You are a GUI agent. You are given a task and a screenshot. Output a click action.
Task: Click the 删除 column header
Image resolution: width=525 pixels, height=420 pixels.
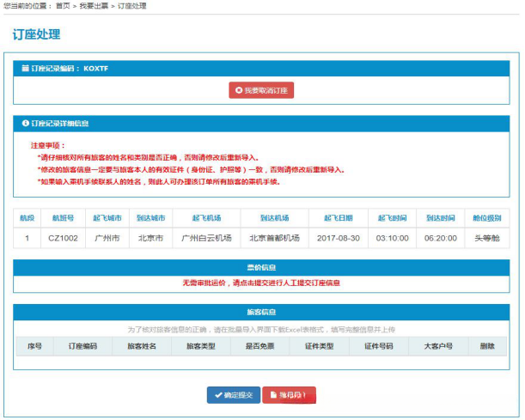(x=487, y=346)
